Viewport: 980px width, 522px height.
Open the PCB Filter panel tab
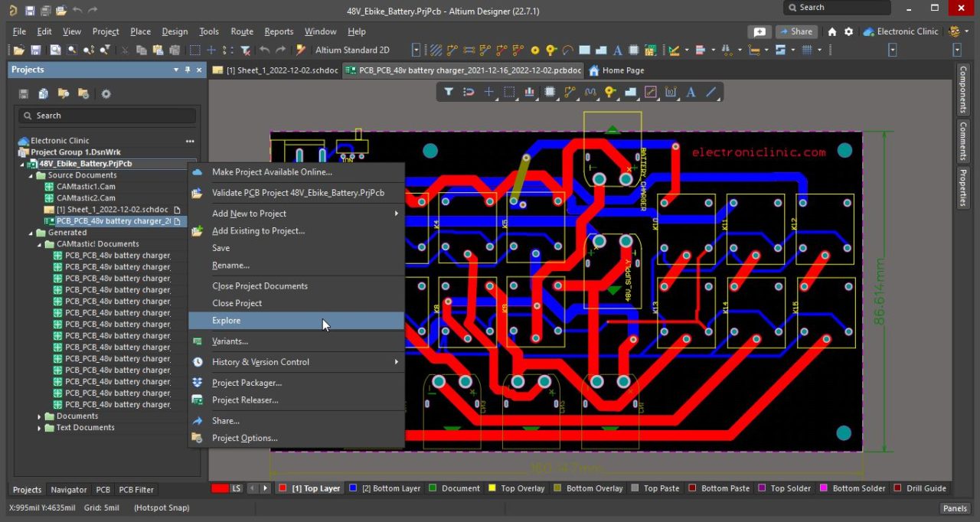coord(136,490)
